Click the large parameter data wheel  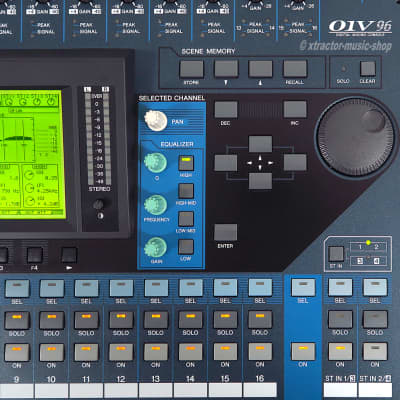(x=355, y=138)
